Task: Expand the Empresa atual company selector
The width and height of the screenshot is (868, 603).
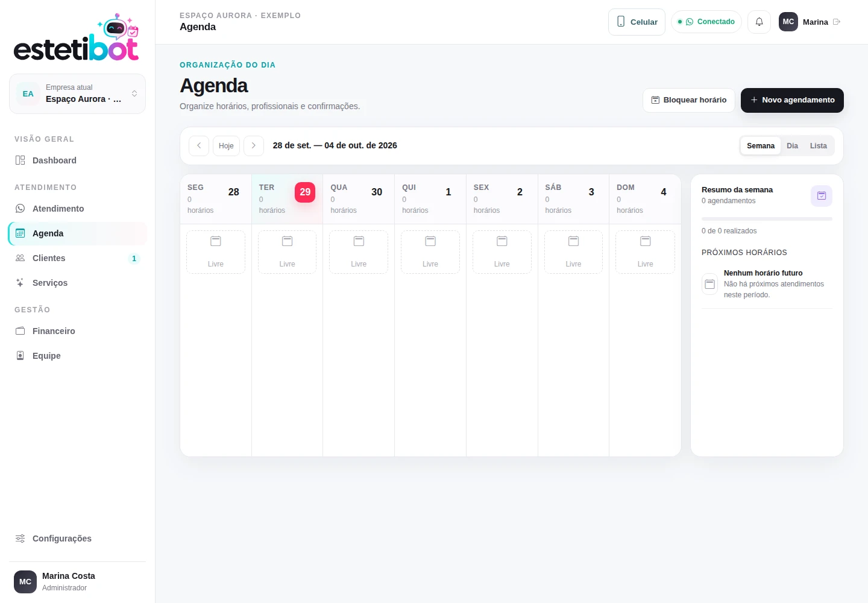Action: tap(77, 93)
